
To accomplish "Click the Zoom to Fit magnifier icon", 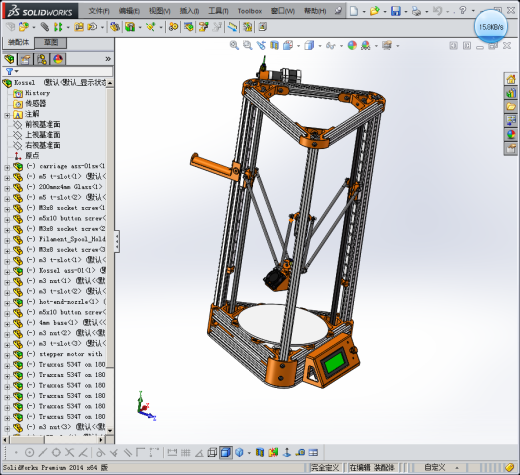I will click(234, 45).
